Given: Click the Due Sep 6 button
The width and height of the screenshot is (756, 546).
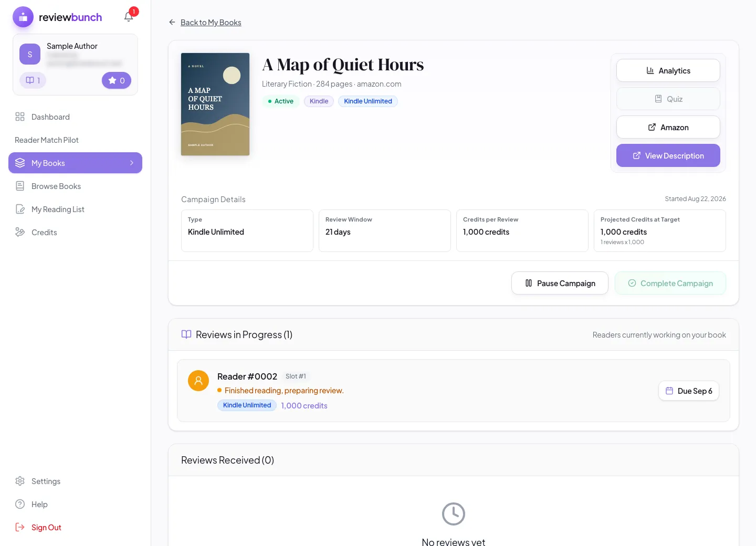Looking at the screenshot, I should tap(689, 391).
